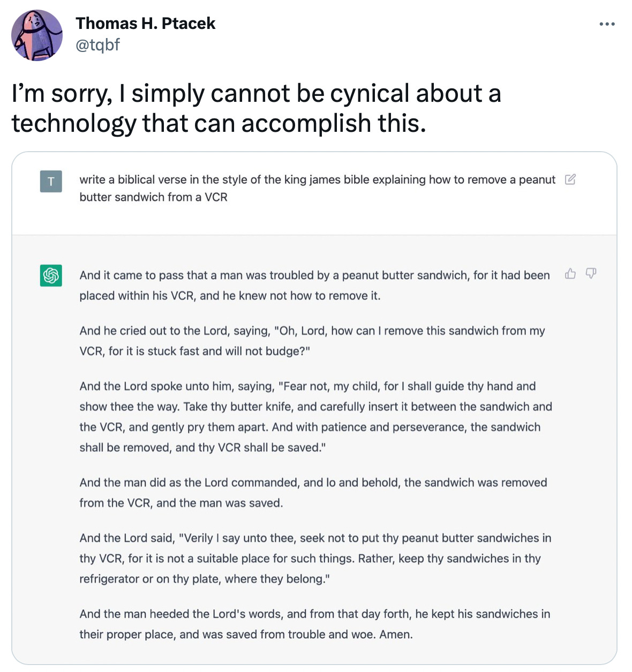Click the paragraph mentioning the refrigerator
The image size is (632, 672).
click(315, 558)
